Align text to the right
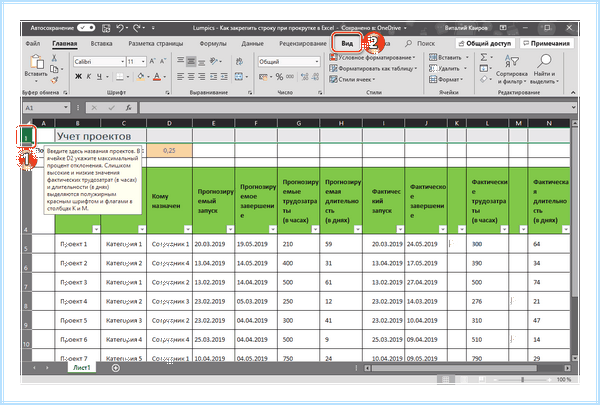The height and width of the screenshot is (405, 600). [x=202, y=77]
